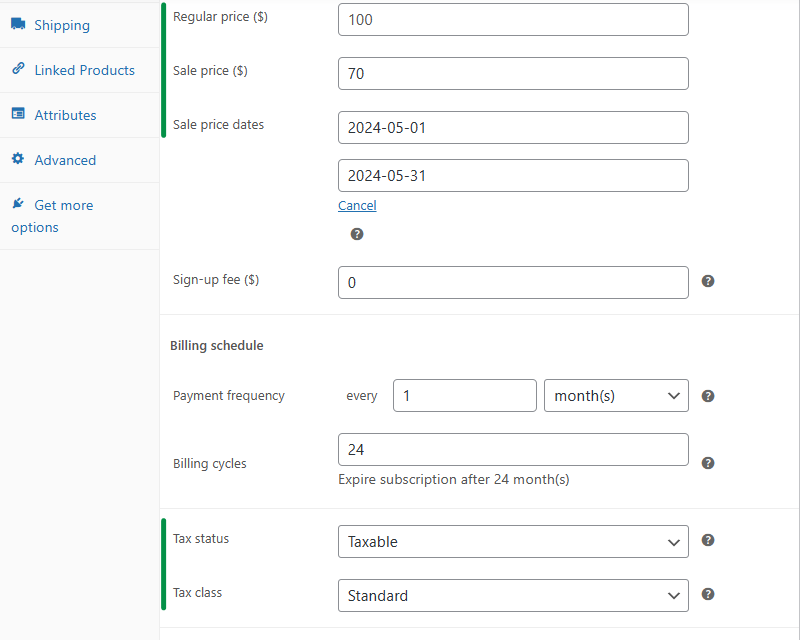Click the Linked Products link icon

pos(18,69)
